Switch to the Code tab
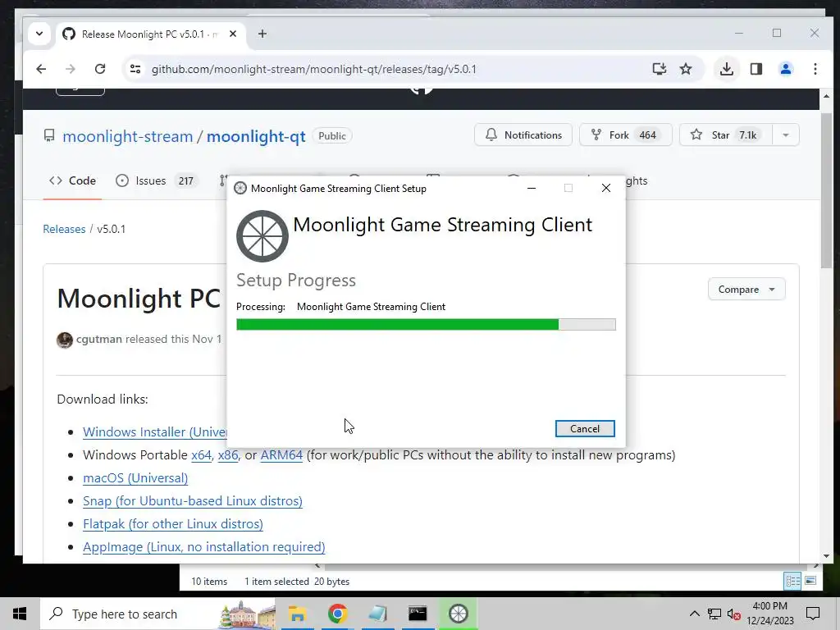This screenshot has width=840, height=630. (72, 180)
